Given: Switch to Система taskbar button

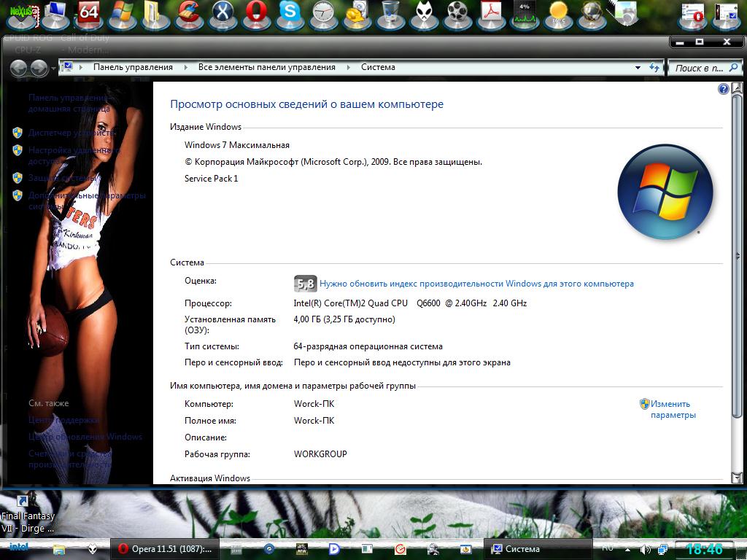Looking at the screenshot, I should (538, 549).
